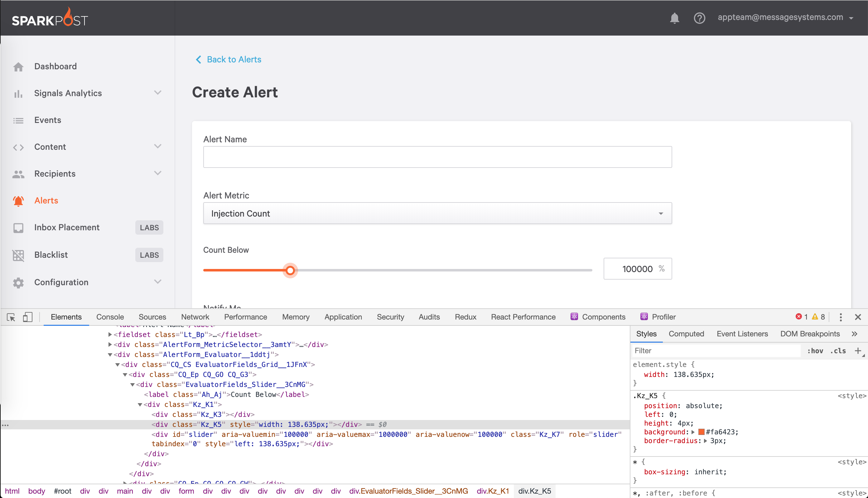Toggle the device toolbar icon in DevTools
This screenshot has height=498, width=868.
click(27, 317)
